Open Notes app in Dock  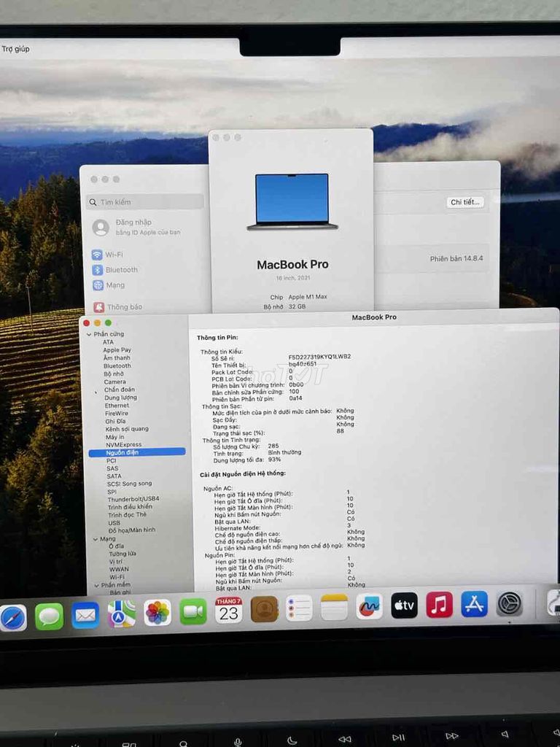point(334,607)
